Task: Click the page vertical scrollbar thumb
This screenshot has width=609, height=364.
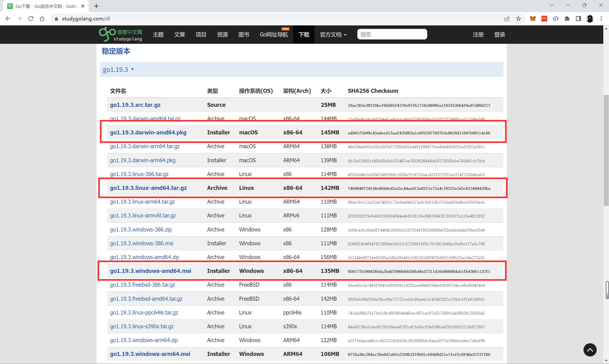Action: 606,150
